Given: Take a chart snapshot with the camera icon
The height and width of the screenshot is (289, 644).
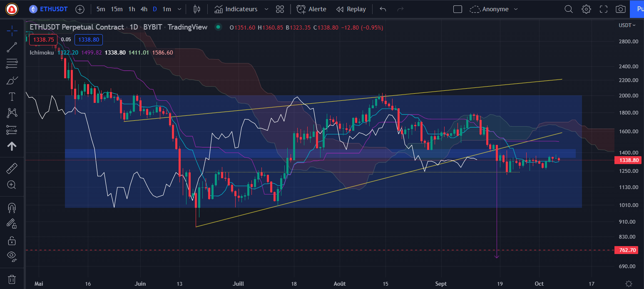Looking at the screenshot, I should pos(620,9).
